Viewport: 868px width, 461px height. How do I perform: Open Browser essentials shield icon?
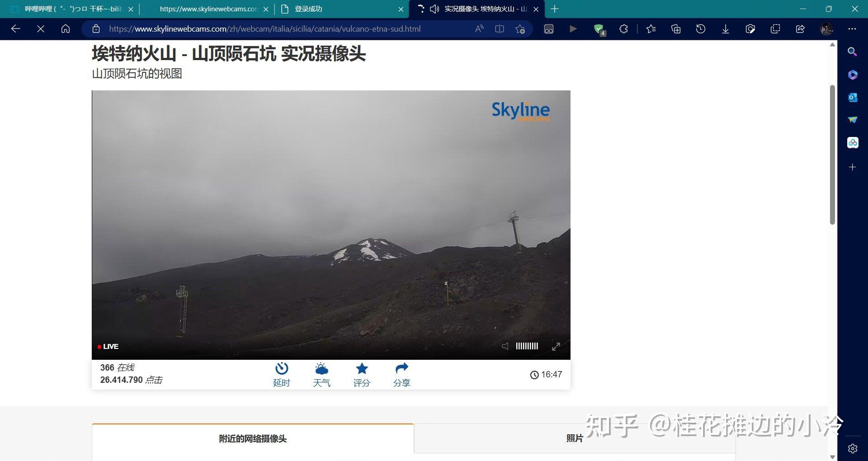pyautogui.click(x=599, y=29)
